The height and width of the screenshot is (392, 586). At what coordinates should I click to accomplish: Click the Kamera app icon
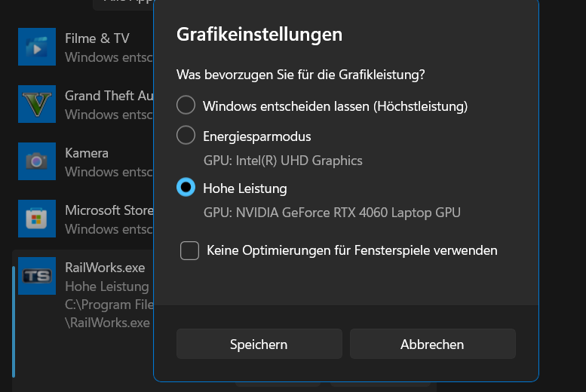(x=36, y=161)
